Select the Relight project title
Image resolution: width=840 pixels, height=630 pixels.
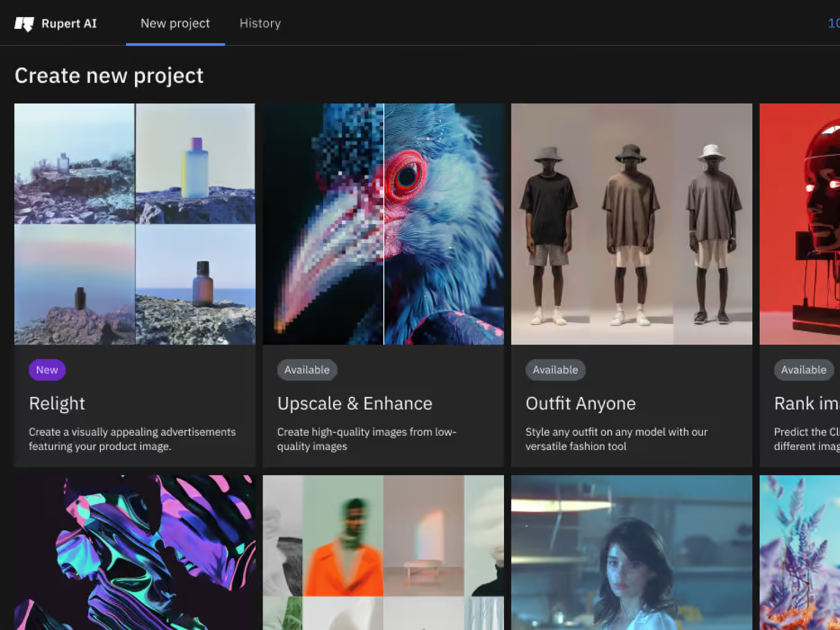pyautogui.click(x=57, y=403)
